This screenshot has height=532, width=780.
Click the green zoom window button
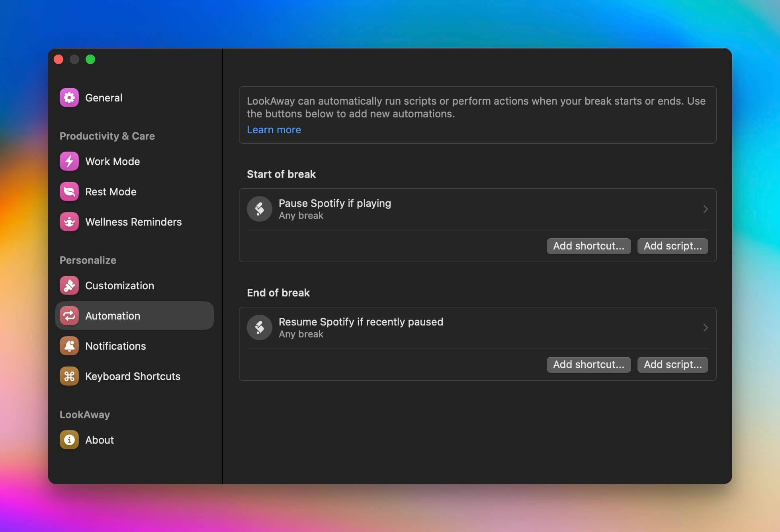[90, 59]
